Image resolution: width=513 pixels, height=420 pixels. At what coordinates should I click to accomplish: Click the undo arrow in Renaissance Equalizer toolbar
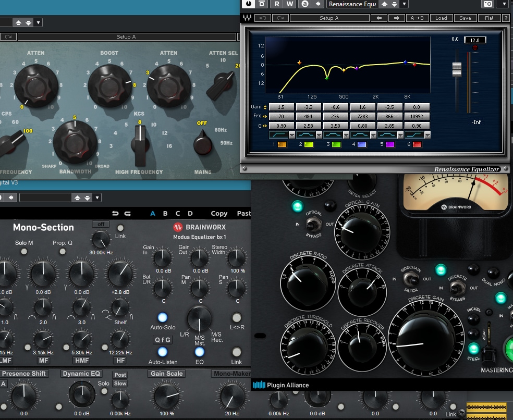point(263,18)
